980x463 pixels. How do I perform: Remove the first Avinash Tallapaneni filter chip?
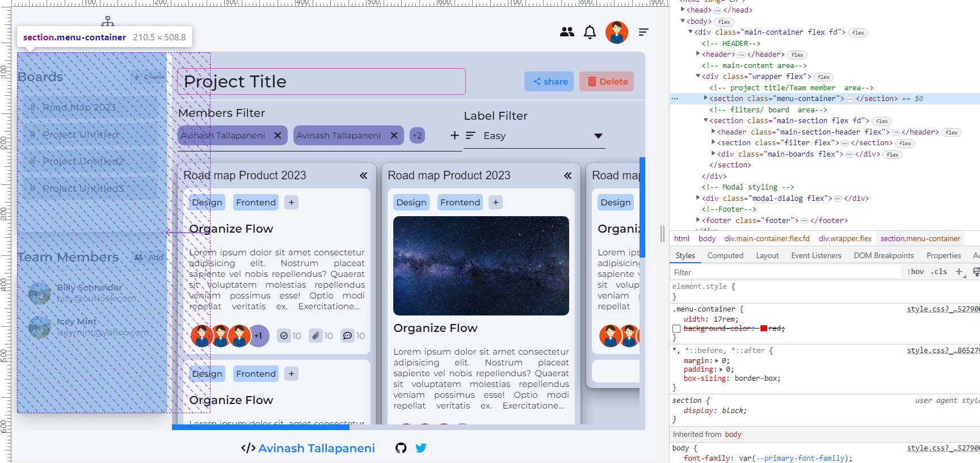tap(278, 136)
